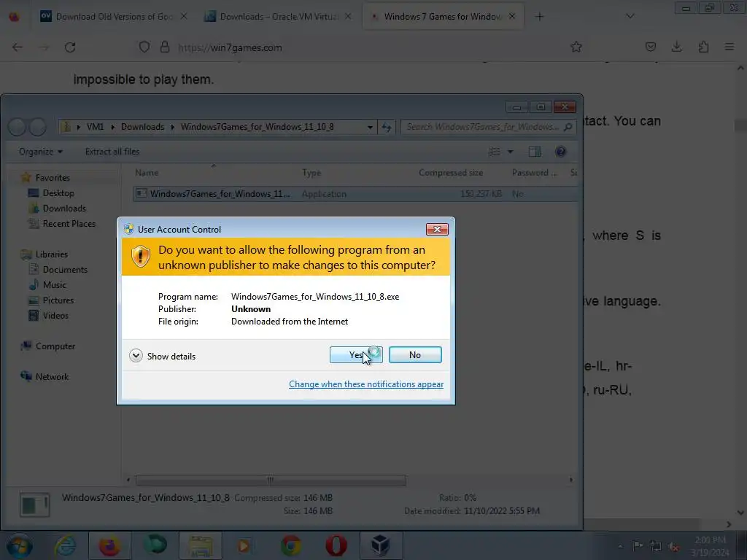Open Explorer help question mark icon
The image size is (747, 560).
click(560, 152)
